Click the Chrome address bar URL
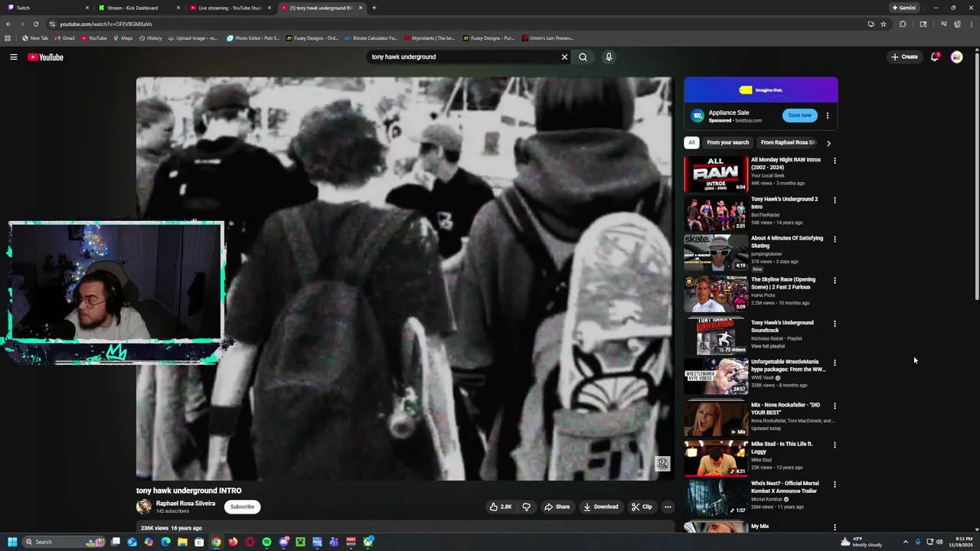 click(x=106, y=24)
